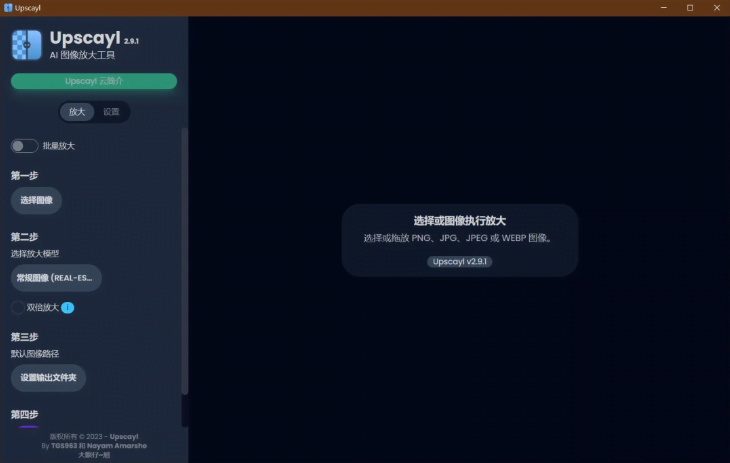This screenshot has width=730, height=463.
Task: Click the Upscayl v2.9.1 version badge
Action: pos(460,262)
